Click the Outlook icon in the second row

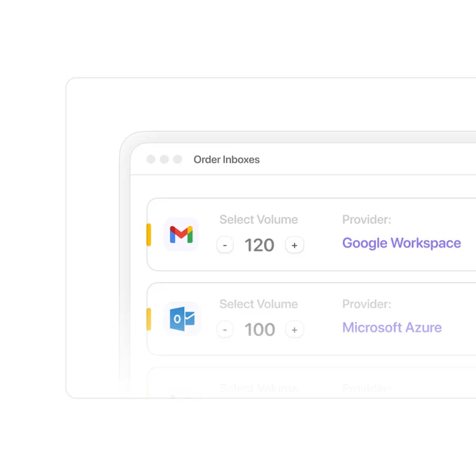[182, 318]
